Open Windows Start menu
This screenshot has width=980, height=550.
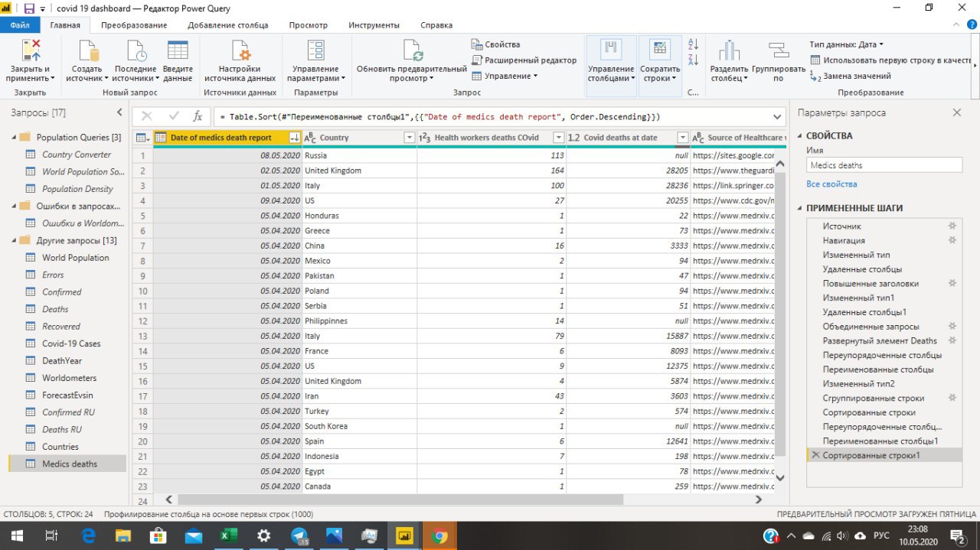15,536
